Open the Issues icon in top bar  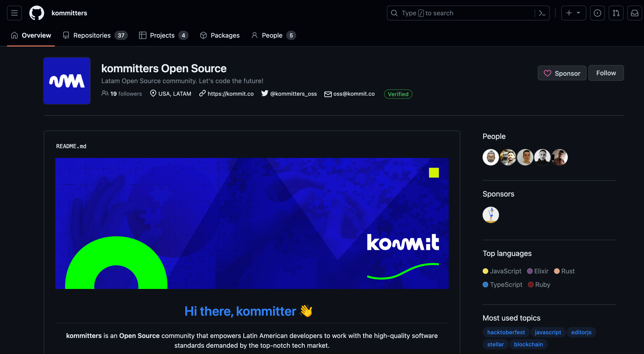[597, 13]
